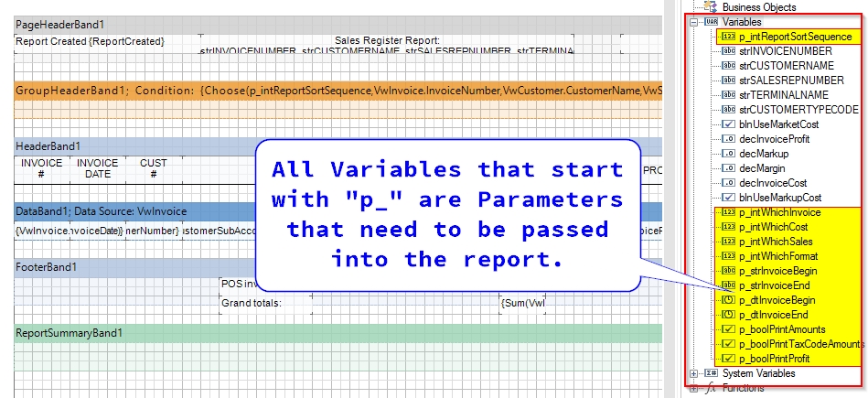Select the decMargin variable name
Image resolution: width=868 pixels, height=398 pixels.
[762, 168]
